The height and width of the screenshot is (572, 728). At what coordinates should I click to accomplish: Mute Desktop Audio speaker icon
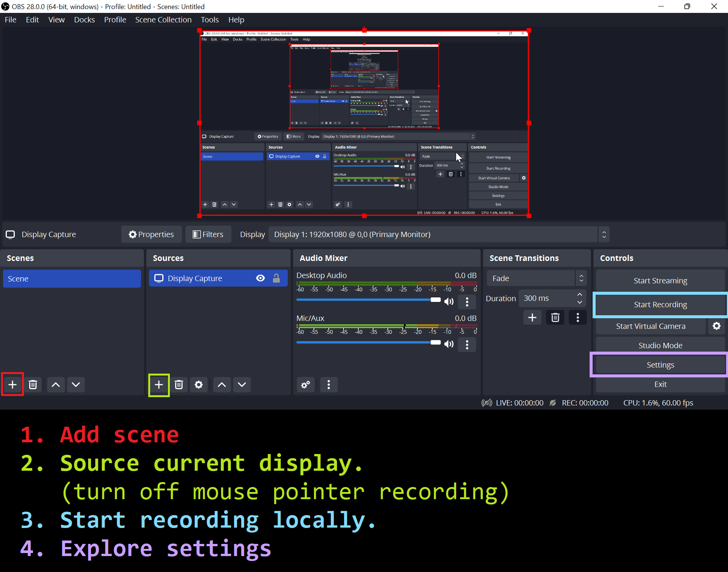coord(449,302)
